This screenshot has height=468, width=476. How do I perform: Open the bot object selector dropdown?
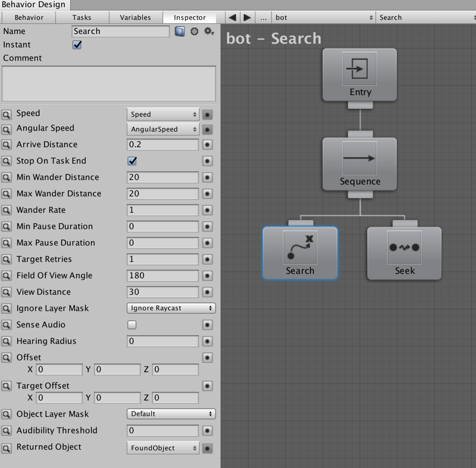pos(324,18)
